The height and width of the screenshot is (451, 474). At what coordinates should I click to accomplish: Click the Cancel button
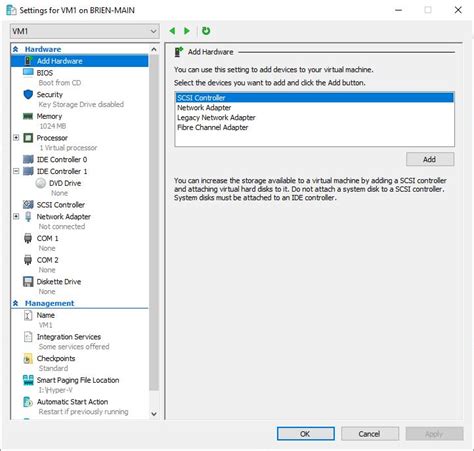tap(369, 434)
